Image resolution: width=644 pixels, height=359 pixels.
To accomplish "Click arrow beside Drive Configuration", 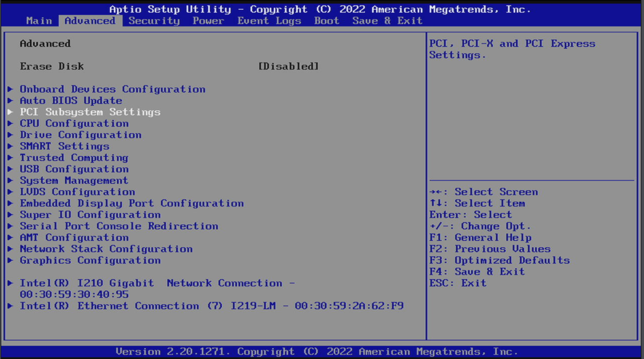I will (10, 135).
